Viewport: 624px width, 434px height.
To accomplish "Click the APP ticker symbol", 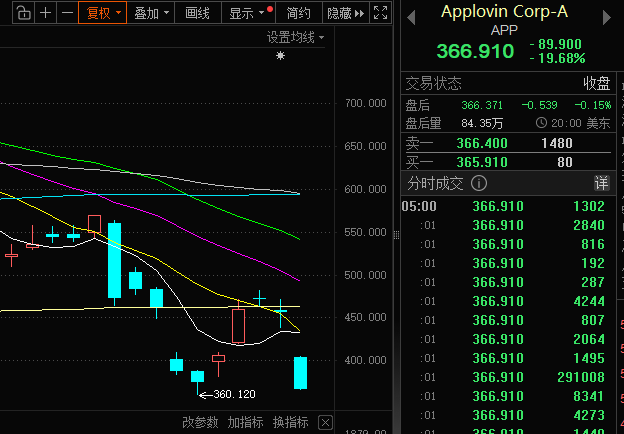I will point(504,30).
